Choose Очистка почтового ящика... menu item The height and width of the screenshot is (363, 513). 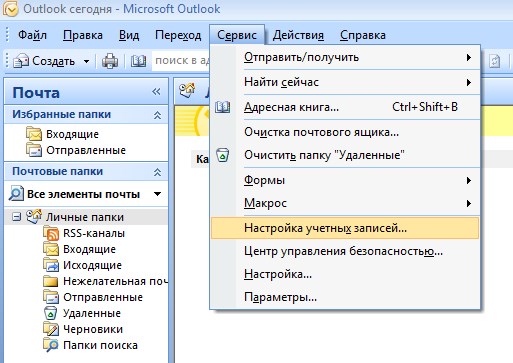coord(345,132)
